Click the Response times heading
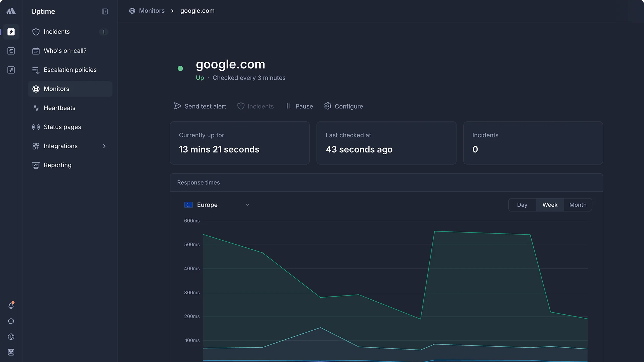Screen dimensions: 644x362 coord(198,183)
